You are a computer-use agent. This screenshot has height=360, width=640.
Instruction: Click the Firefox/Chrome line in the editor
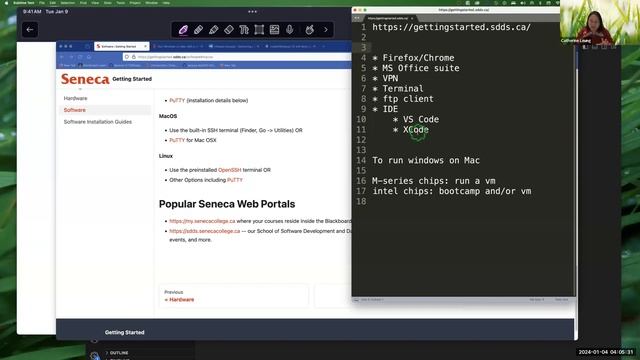click(x=413, y=58)
